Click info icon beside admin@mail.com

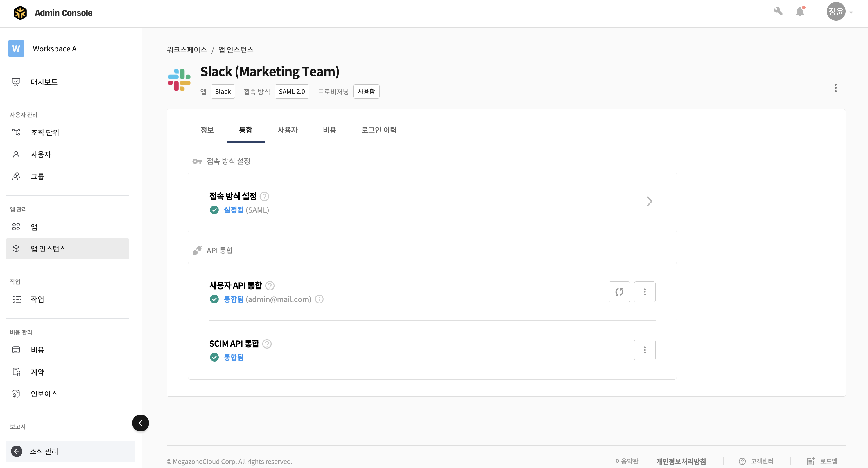click(x=319, y=299)
